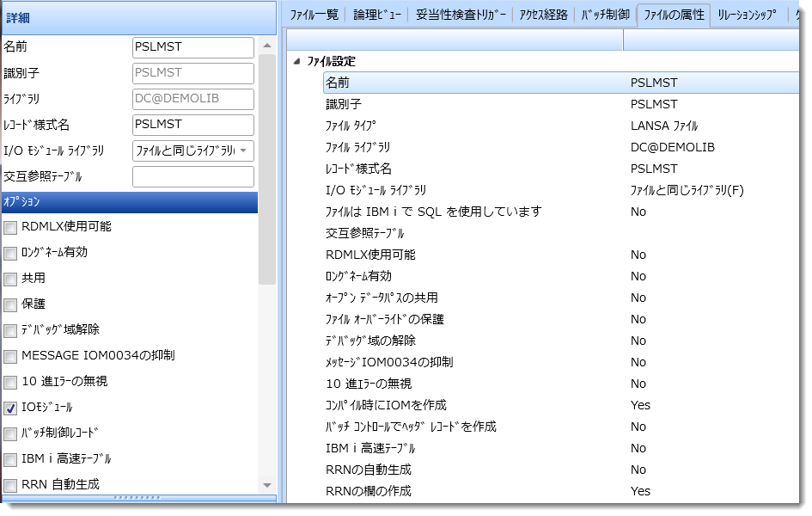Screen dimensions: 812x516
Task: Click Yes value for RRNの欄の作成
Action: tap(640, 491)
